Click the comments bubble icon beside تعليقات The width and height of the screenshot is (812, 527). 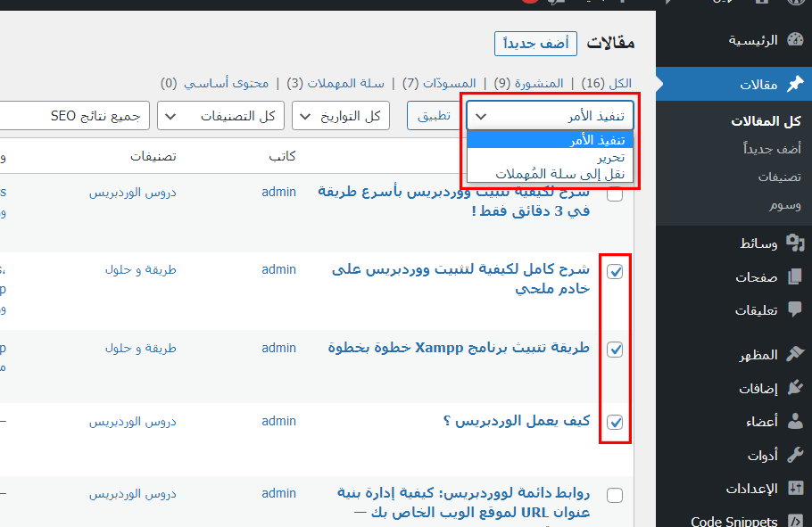tap(794, 310)
